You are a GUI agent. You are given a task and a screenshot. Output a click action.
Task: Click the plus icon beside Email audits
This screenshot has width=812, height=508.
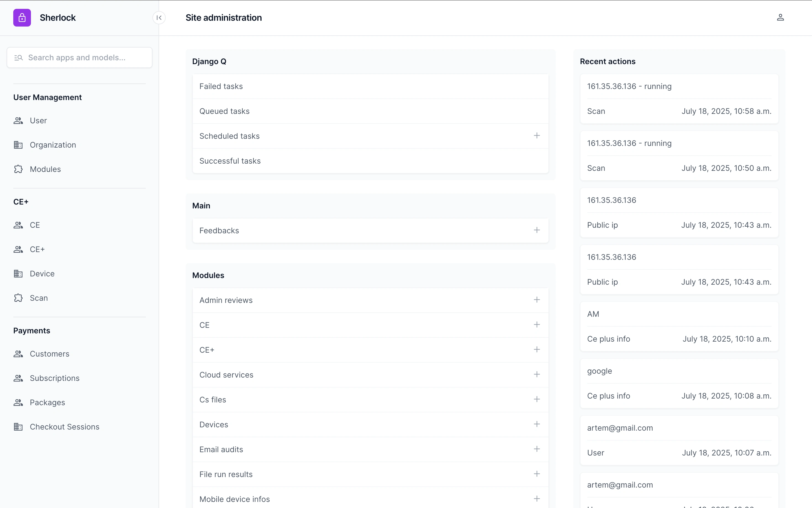tap(536, 449)
